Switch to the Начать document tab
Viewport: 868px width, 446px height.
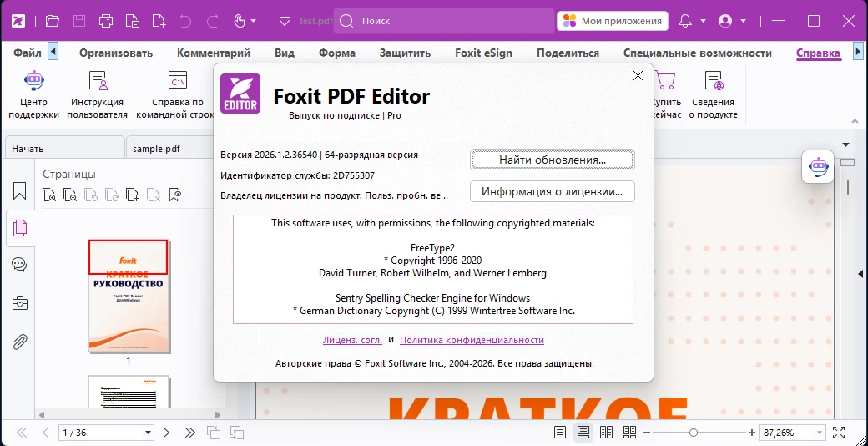point(64,149)
